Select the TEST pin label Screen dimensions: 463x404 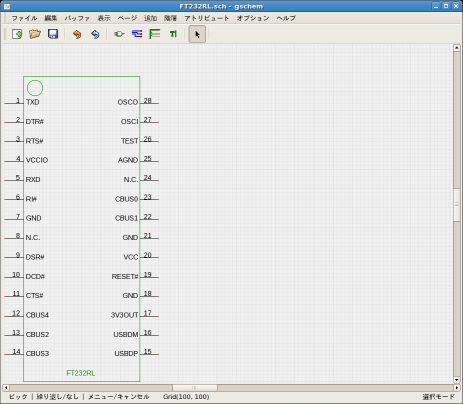[130, 141]
